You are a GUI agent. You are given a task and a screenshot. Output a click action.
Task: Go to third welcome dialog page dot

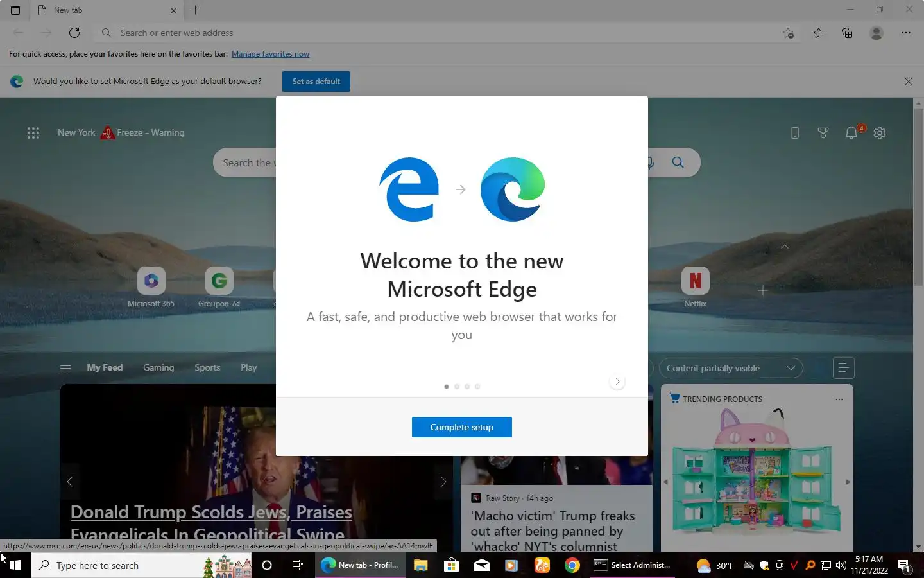[467, 387]
